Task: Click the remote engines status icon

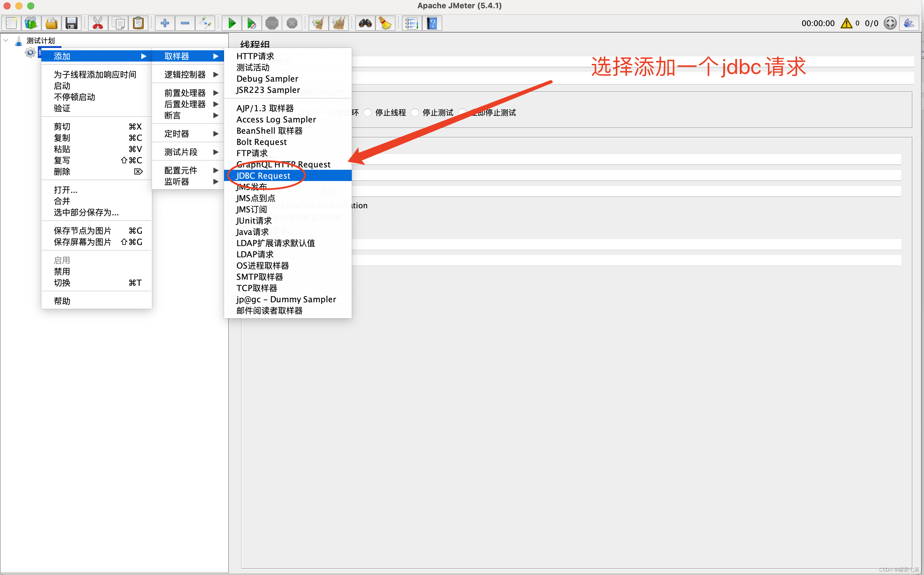Action: [890, 23]
